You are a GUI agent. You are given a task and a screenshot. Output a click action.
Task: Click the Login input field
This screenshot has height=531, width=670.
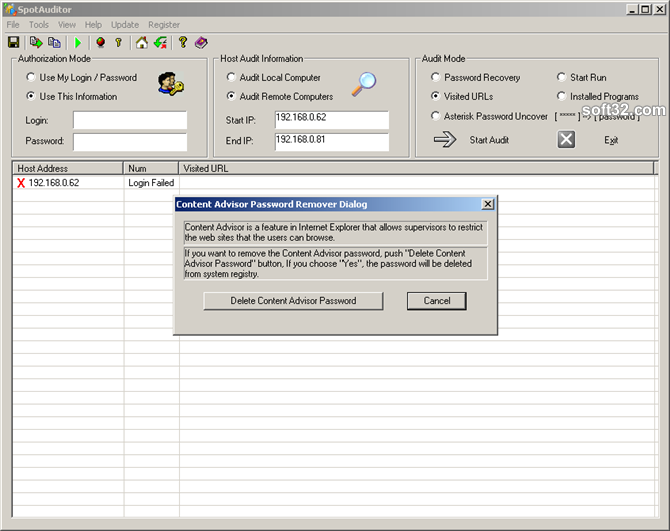130,120
